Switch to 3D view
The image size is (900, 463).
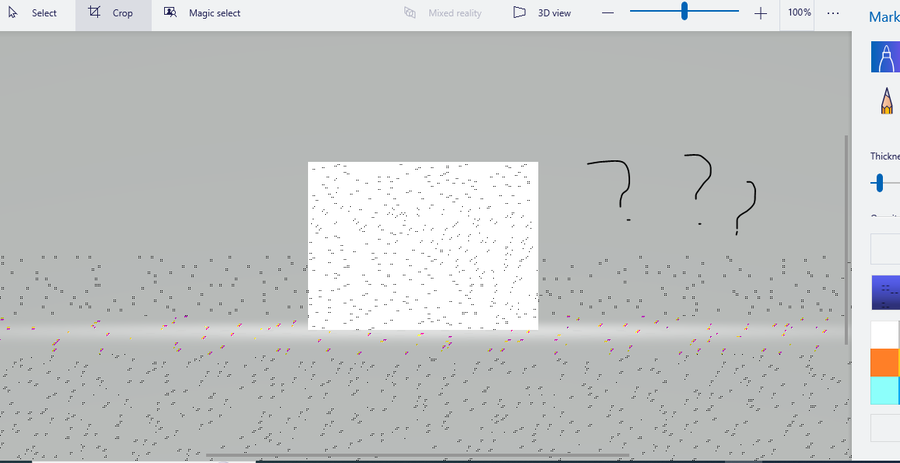(x=542, y=13)
